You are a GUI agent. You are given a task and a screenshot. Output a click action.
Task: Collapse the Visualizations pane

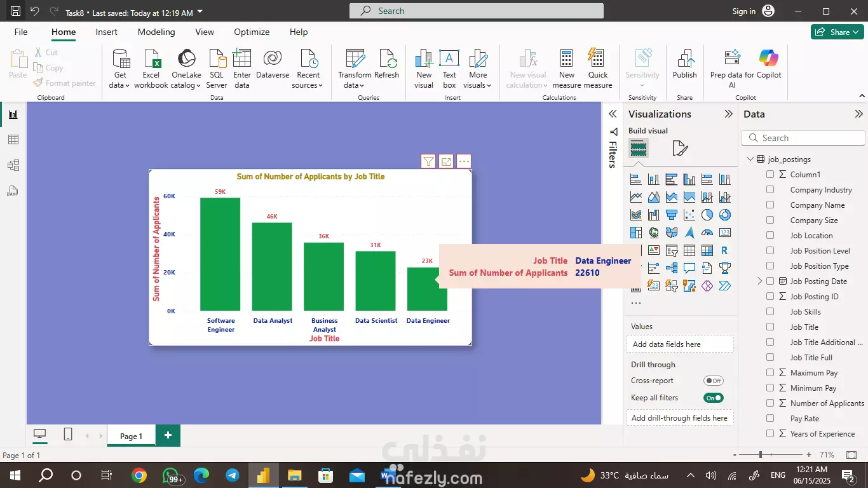click(729, 114)
